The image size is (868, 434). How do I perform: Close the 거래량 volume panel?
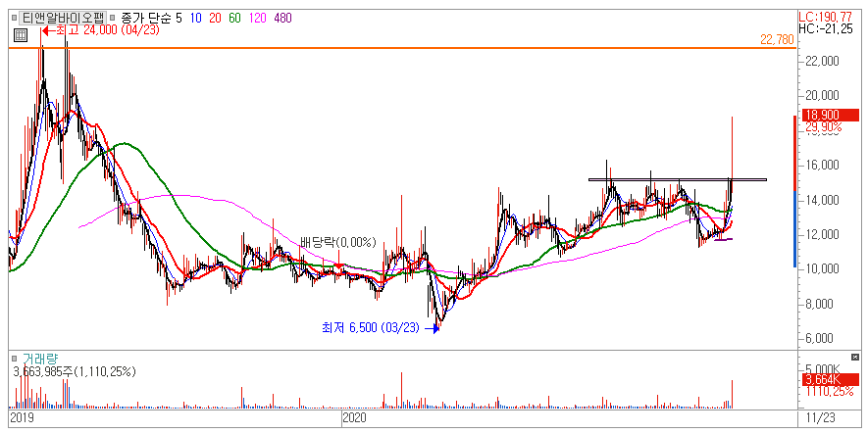point(856,358)
